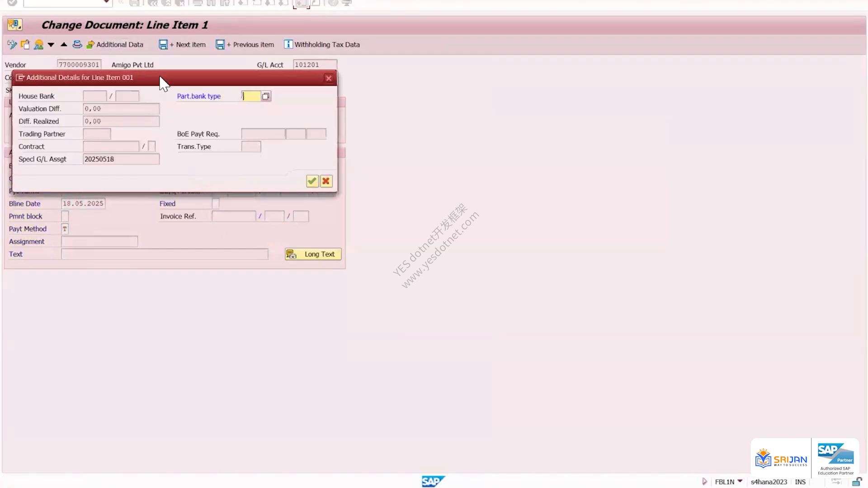Click the Assignment input field
868x488 pixels.
tap(99, 242)
